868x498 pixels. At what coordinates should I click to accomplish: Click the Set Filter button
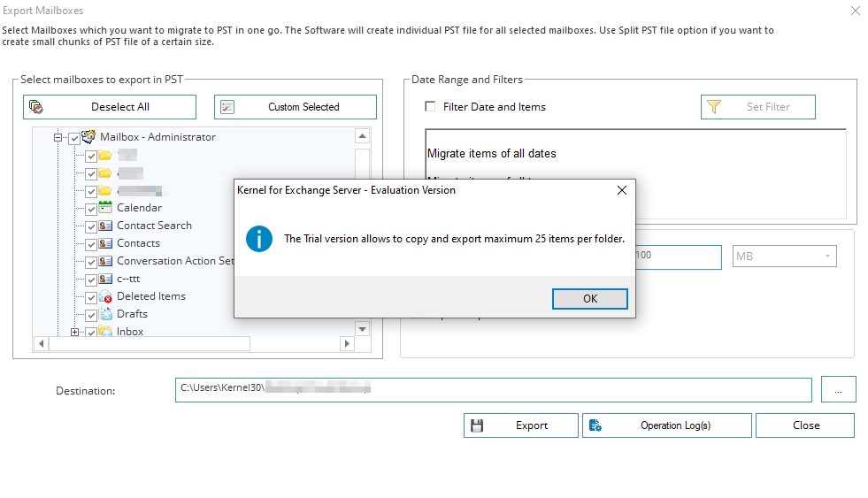coord(757,107)
